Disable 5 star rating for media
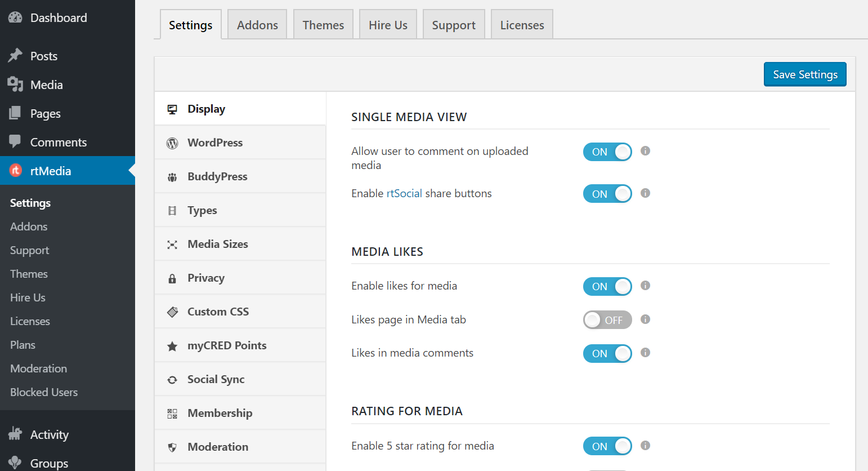This screenshot has height=471, width=868. point(607,446)
